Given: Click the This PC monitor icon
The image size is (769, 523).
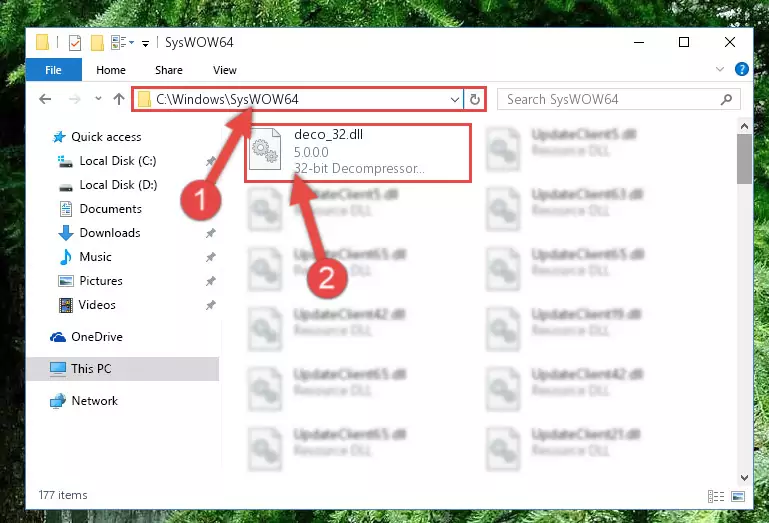Looking at the screenshot, I should click(x=58, y=369).
